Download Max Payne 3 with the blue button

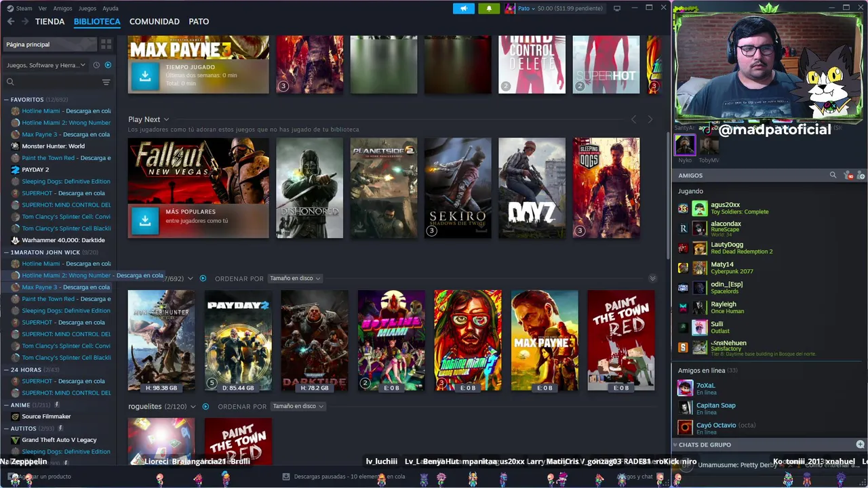144,76
